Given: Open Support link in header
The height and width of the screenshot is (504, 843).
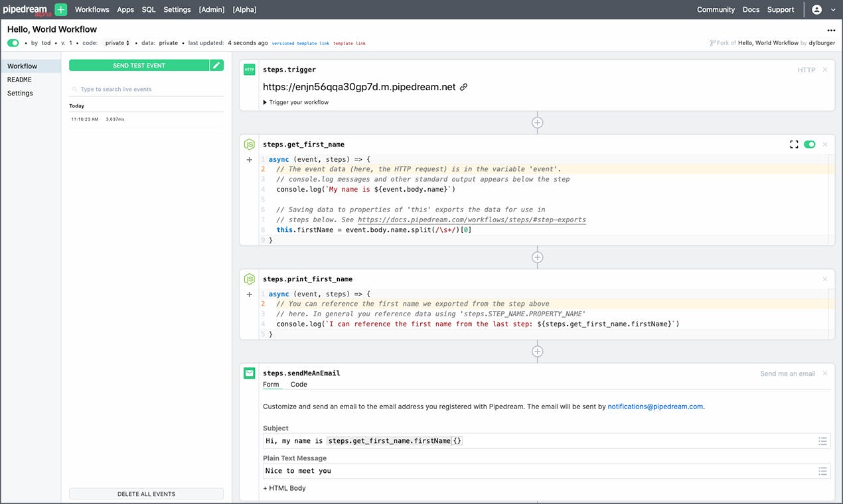Looking at the screenshot, I should coord(781,9).
